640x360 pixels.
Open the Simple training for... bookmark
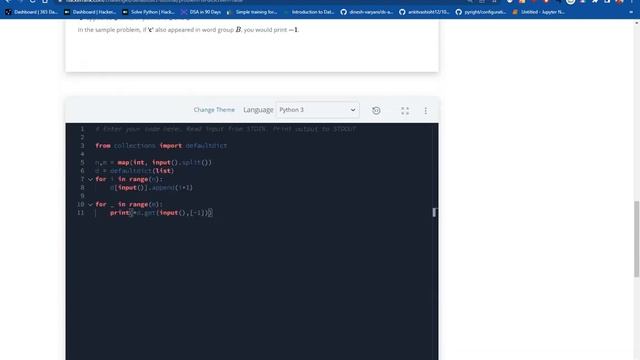click(x=252, y=12)
